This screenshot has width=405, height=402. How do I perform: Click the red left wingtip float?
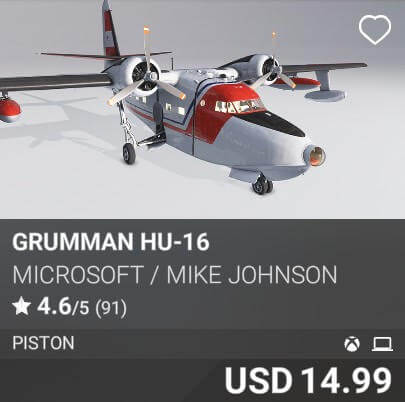(9, 109)
